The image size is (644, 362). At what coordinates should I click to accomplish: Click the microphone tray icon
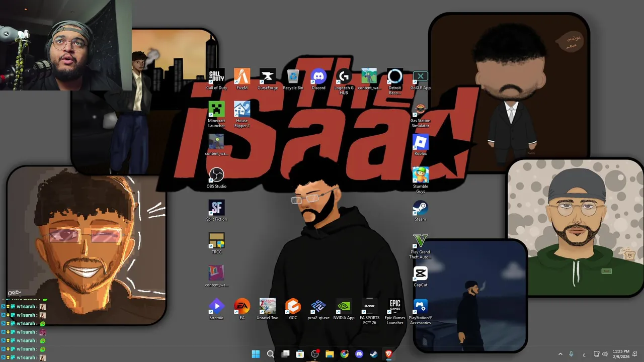[x=571, y=354]
